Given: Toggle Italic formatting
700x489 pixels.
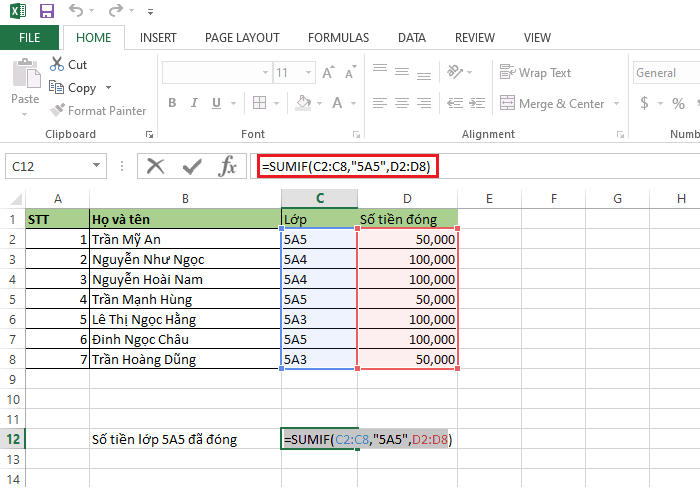Looking at the screenshot, I should pyautogui.click(x=194, y=103).
